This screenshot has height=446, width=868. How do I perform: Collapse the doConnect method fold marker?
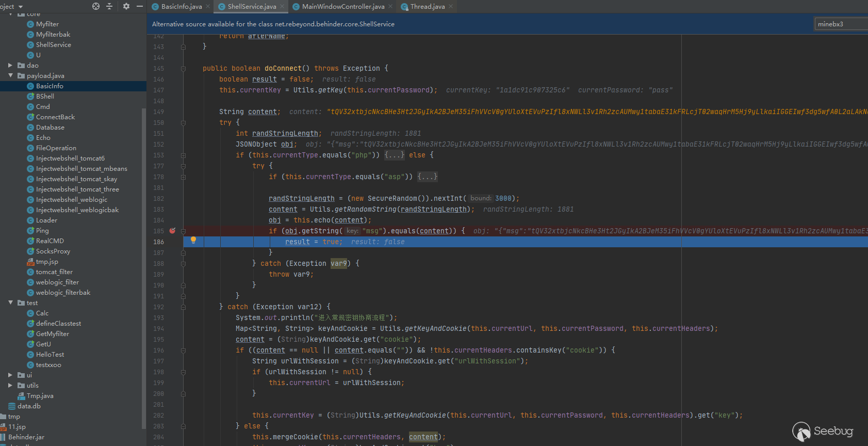183,69
